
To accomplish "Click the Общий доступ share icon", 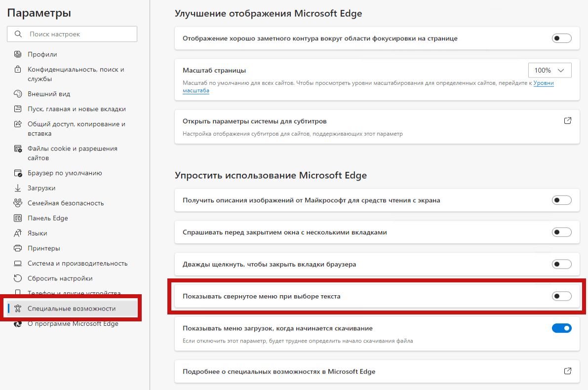I will [x=18, y=124].
